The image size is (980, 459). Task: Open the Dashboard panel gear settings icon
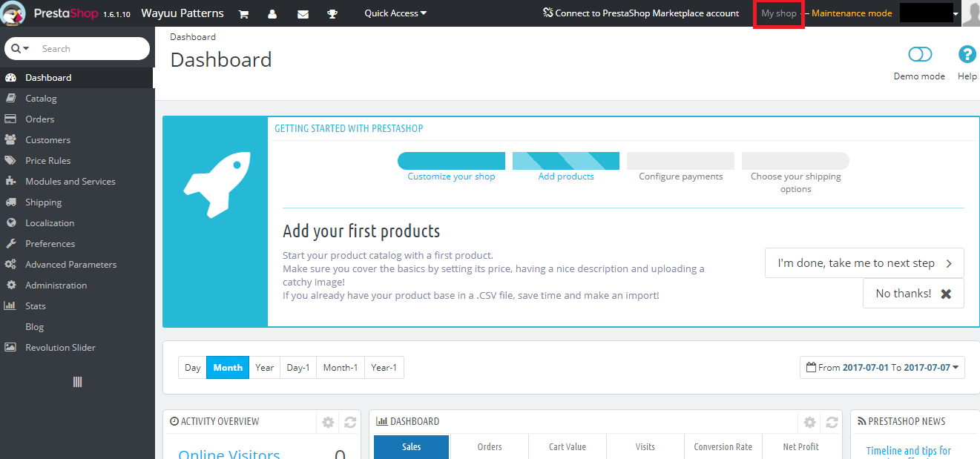809,422
